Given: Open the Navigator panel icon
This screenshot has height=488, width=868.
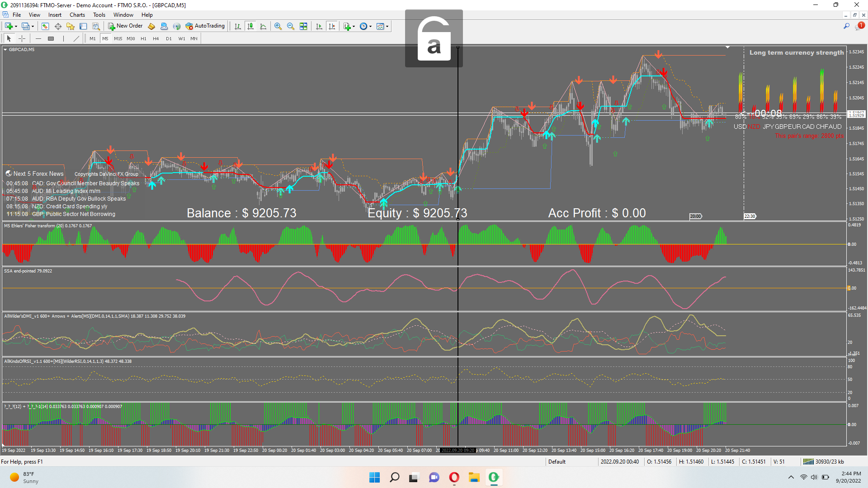Looking at the screenshot, I should (71, 26).
